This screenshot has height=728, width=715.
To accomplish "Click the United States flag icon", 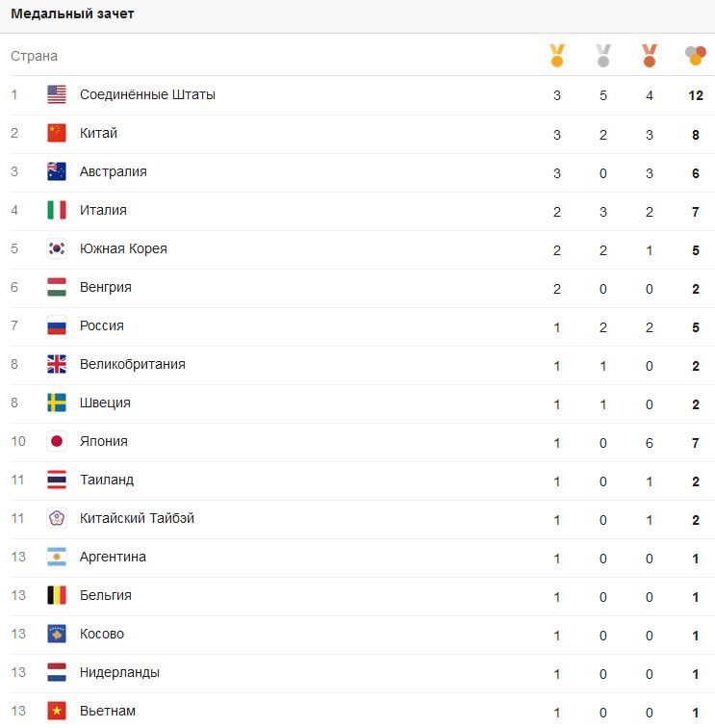I will coord(57,94).
